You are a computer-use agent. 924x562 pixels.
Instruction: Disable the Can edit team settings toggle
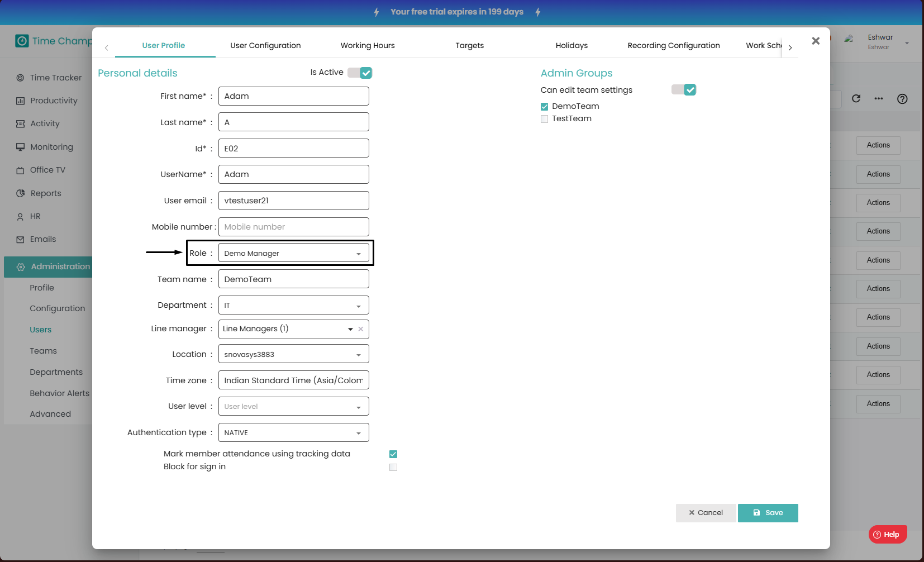684,90
